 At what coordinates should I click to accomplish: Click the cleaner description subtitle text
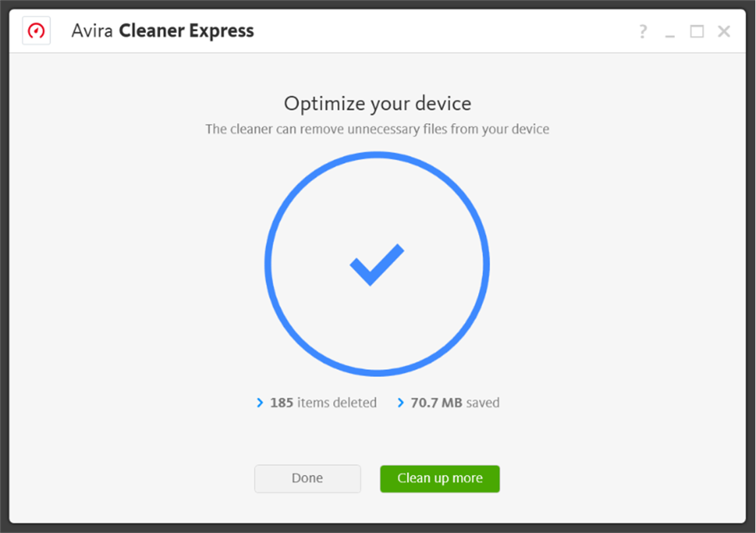tap(377, 129)
